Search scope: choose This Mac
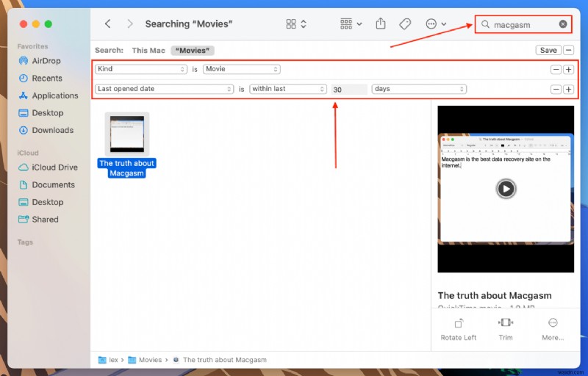The width and height of the screenshot is (588, 376). [x=148, y=50]
